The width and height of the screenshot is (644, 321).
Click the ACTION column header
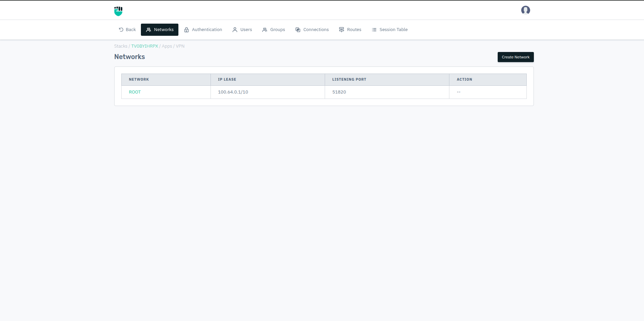click(x=488, y=80)
